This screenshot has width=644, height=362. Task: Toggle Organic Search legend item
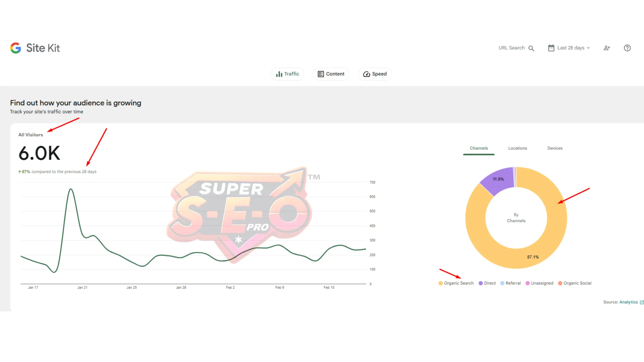(x=456, y=283)
